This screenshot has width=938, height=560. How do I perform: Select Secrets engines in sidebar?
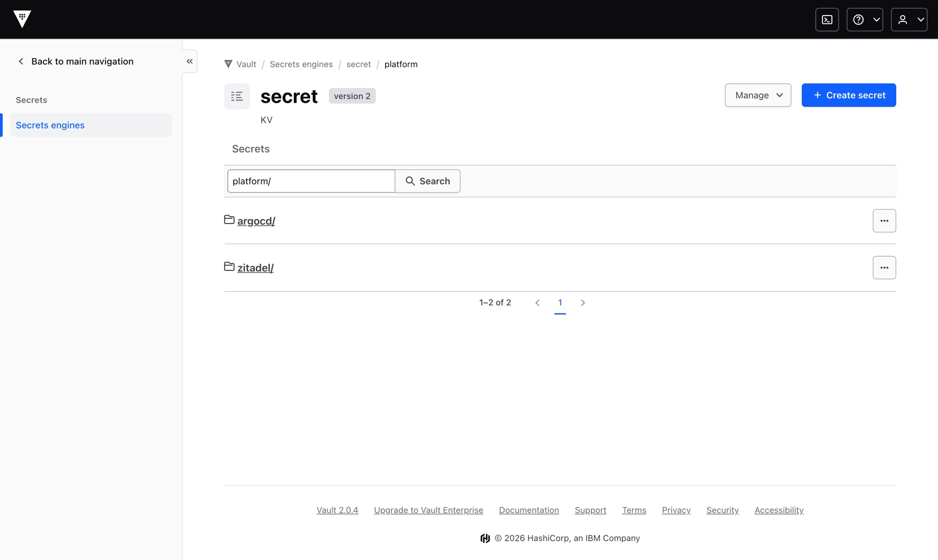click(x=91, y=125)
